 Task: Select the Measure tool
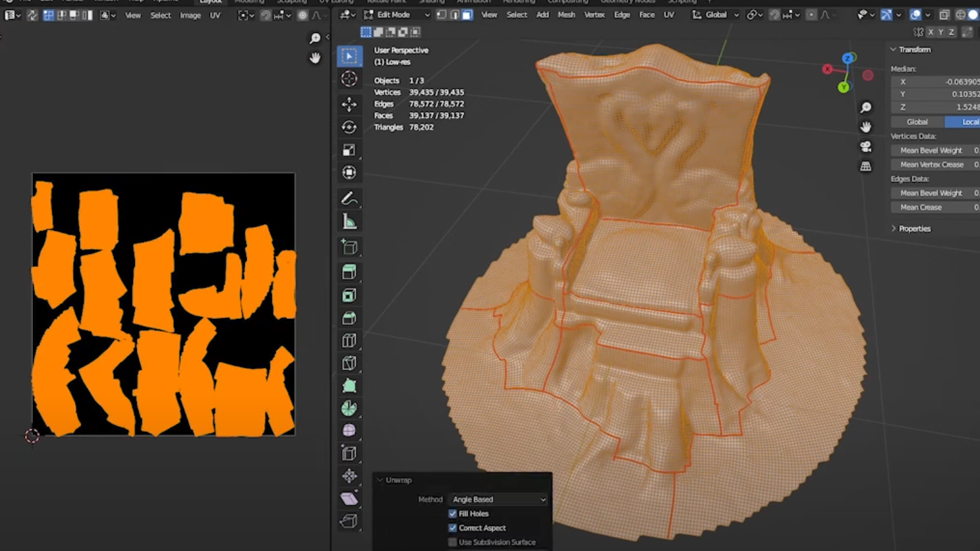click(349, 222)
